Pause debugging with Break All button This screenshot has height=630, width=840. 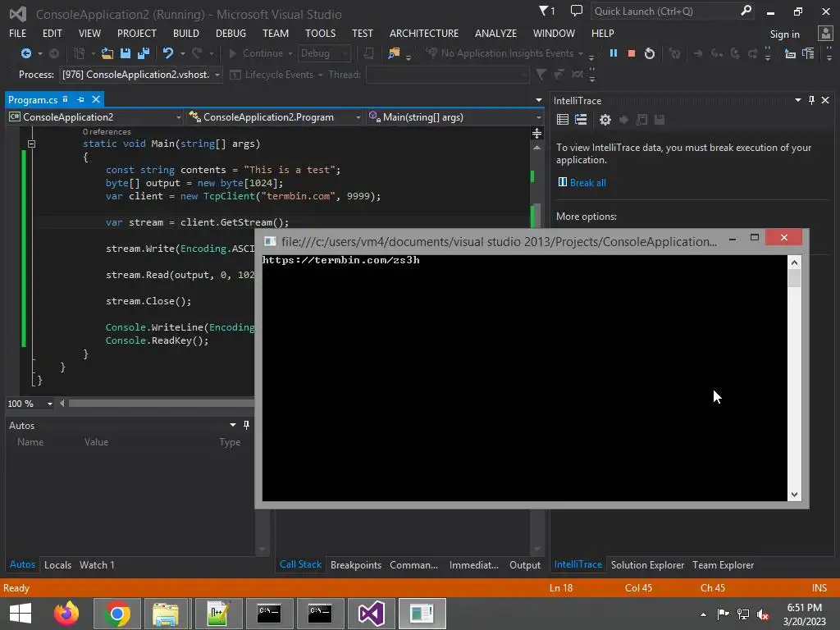pyautogui.click(x=614, y=53)
